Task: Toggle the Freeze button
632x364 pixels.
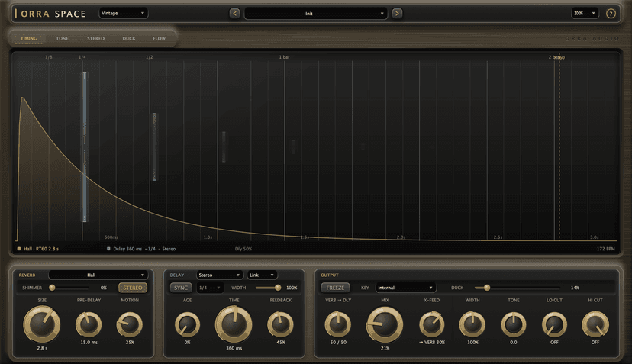Action: click(335, 288)
